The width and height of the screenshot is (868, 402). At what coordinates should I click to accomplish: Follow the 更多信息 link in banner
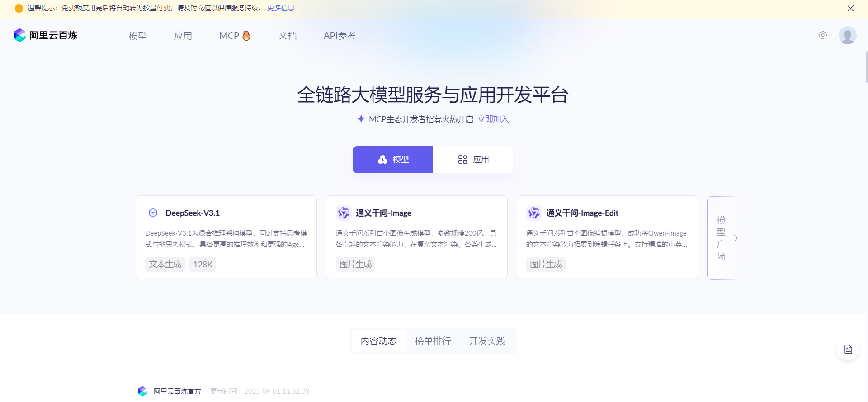281,8
